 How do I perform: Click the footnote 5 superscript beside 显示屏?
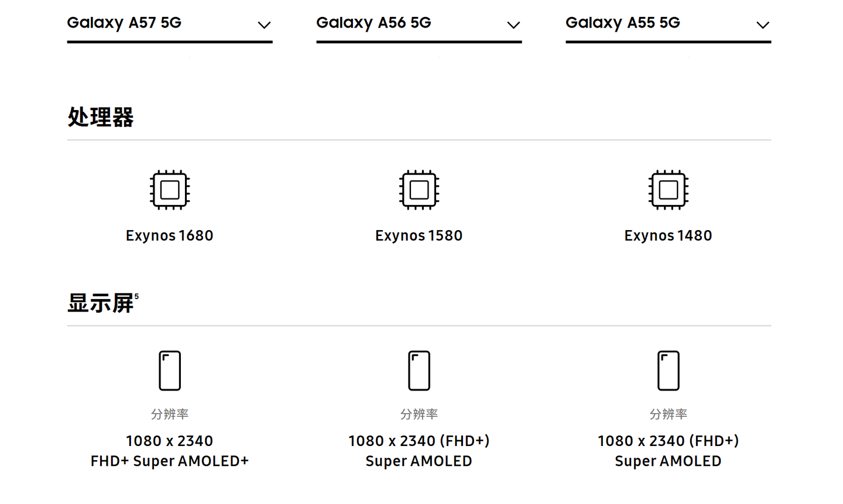136,296
